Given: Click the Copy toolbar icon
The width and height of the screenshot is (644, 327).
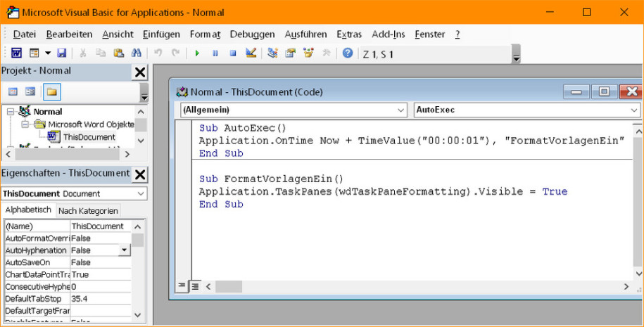Looking at the screenshot, I should click(101, 53).
